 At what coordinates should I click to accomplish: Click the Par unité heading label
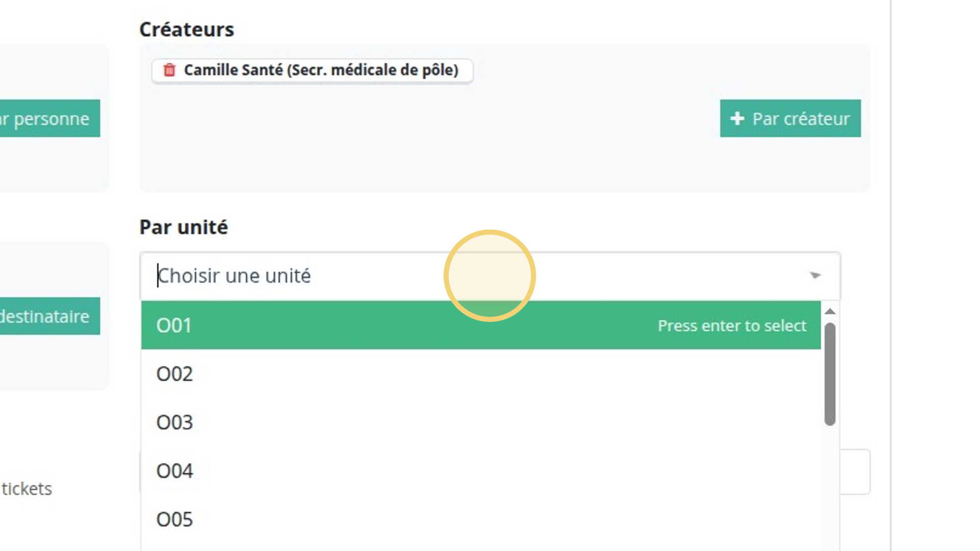[183, 227]
